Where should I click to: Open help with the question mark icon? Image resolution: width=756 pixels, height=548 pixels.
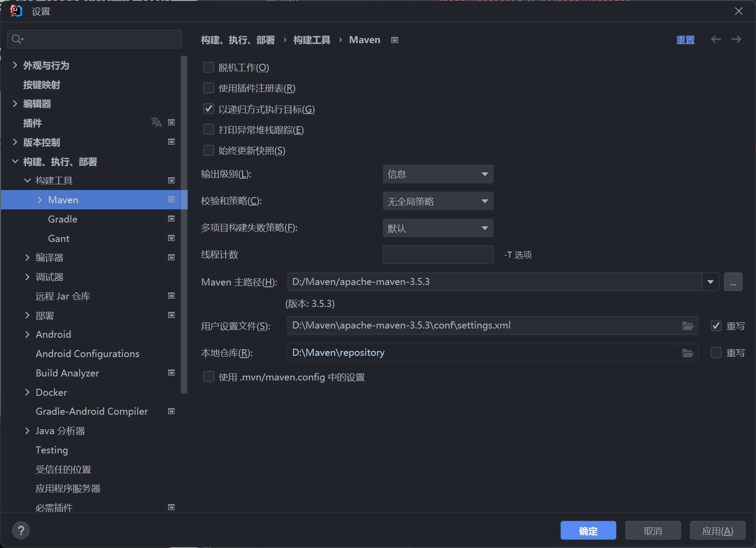tap(21, 530)
